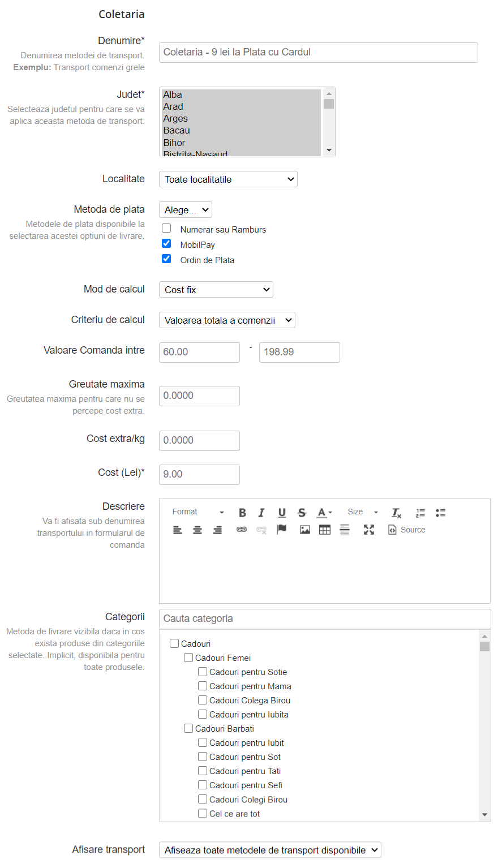Screen dimensions: 498x868
Task: Select Arges in the Judet list
Action: click(x=175, y=119)
